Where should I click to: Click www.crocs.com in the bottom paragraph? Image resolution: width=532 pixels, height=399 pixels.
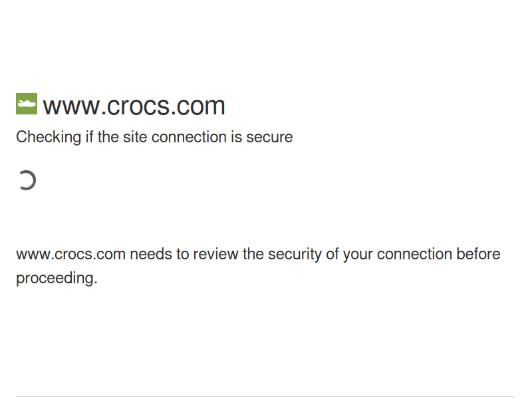tap(71, 255)
